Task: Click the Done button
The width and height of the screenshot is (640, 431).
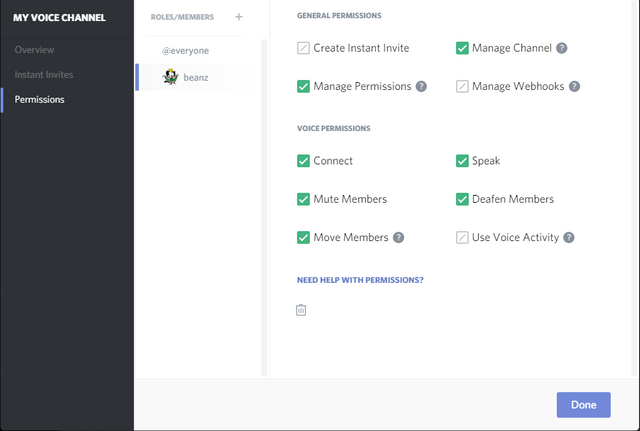Action: (x=583, y=405)
